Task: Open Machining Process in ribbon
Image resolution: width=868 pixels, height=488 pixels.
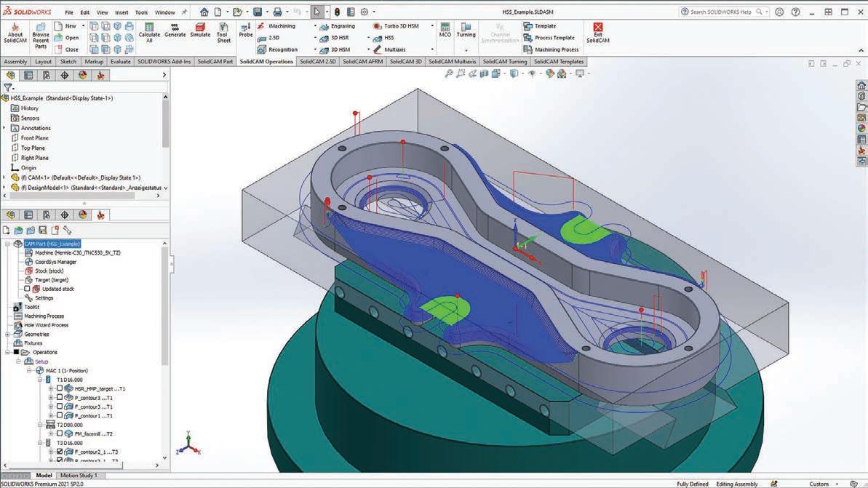Action: tap(552, 49)
